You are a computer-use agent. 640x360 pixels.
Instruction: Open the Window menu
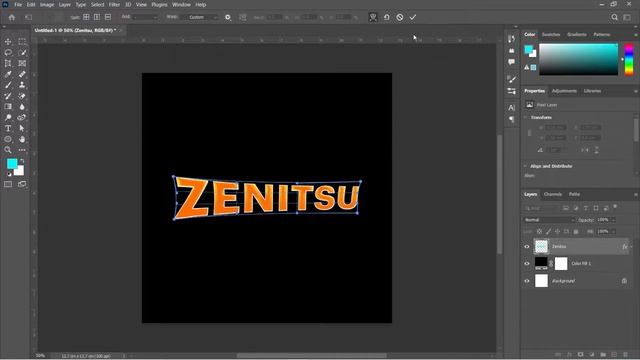click(181, 4)
